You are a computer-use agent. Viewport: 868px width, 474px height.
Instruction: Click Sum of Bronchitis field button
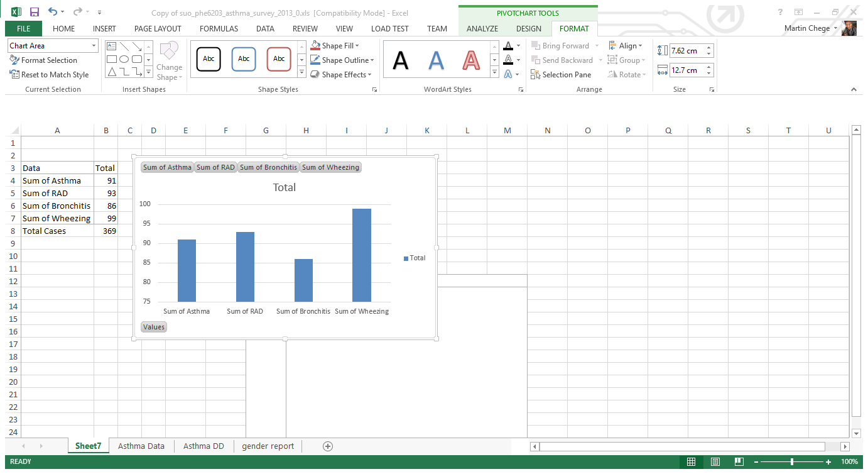click(268, 167)
